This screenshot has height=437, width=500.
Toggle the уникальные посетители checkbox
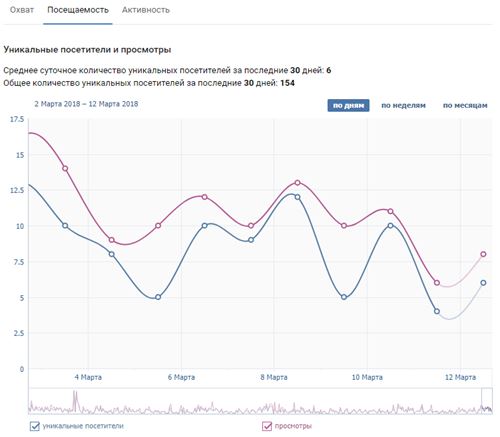[x=34, y=426]
